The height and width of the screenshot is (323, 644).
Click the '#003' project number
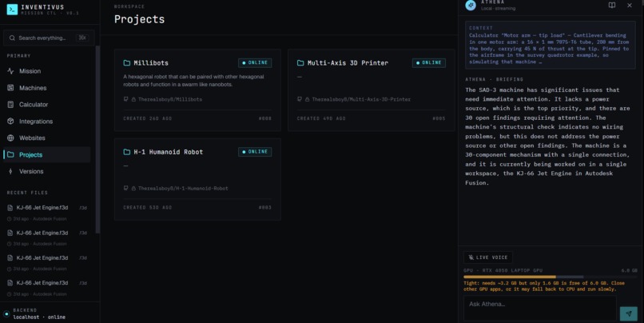coord(265,208)
